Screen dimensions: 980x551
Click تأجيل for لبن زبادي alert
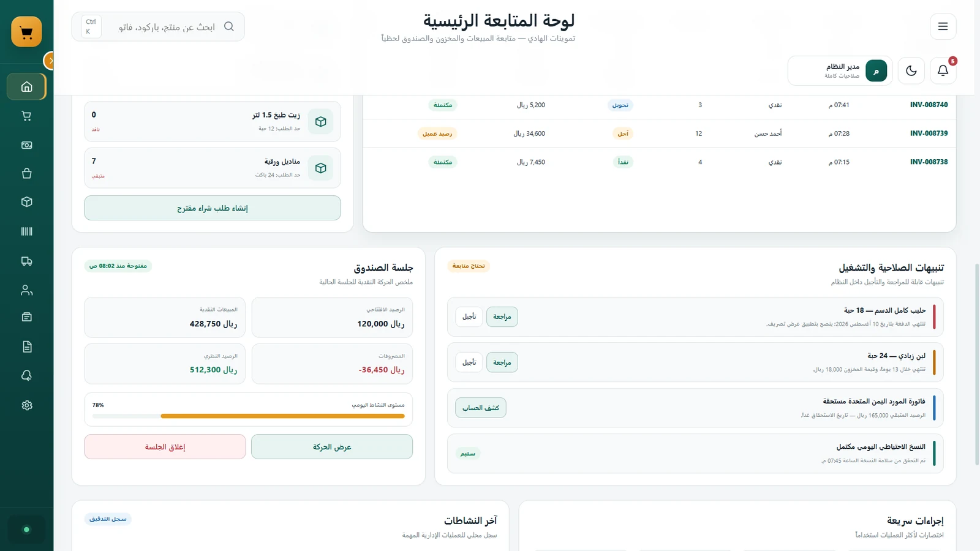(469, 362)
